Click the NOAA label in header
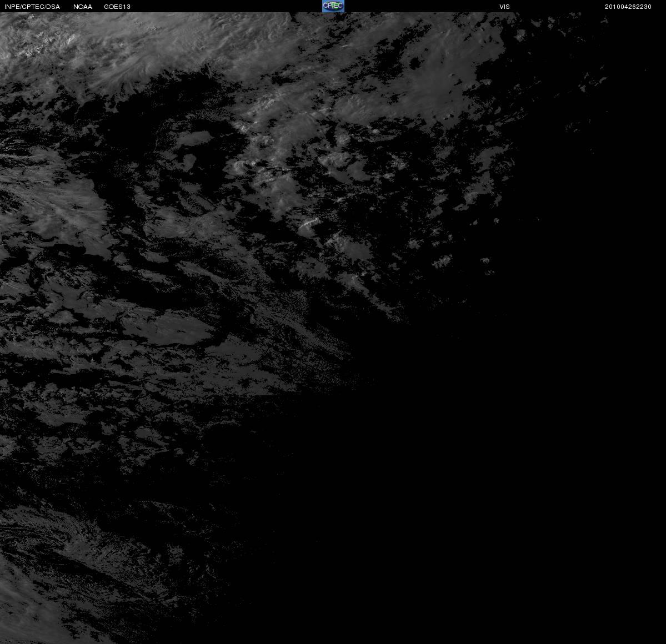Screen dimensions: 666x644 [82, 7]
